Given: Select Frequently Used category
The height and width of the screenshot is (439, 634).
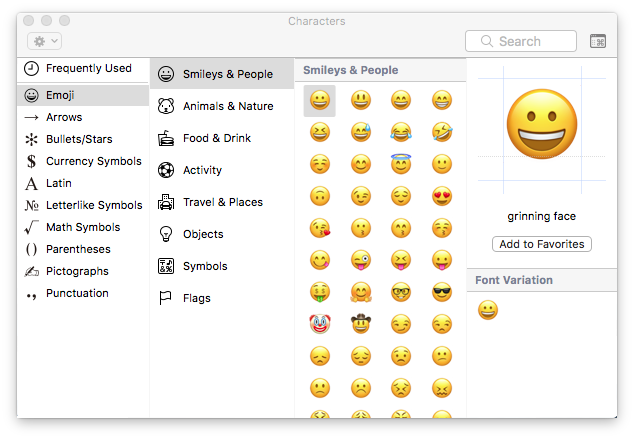Looking at the screenshot, I should pos(83,69).
